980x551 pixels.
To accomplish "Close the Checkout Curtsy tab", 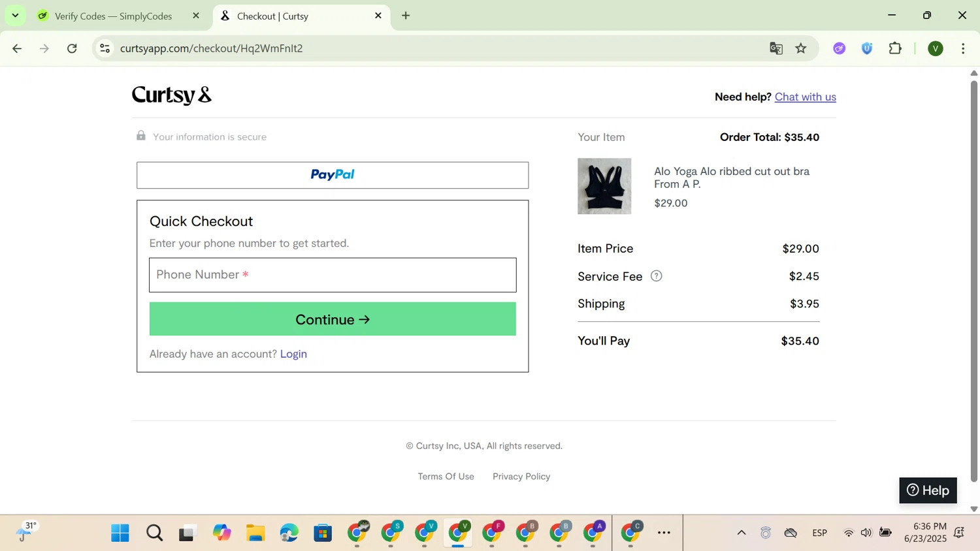I will [378, 16].
